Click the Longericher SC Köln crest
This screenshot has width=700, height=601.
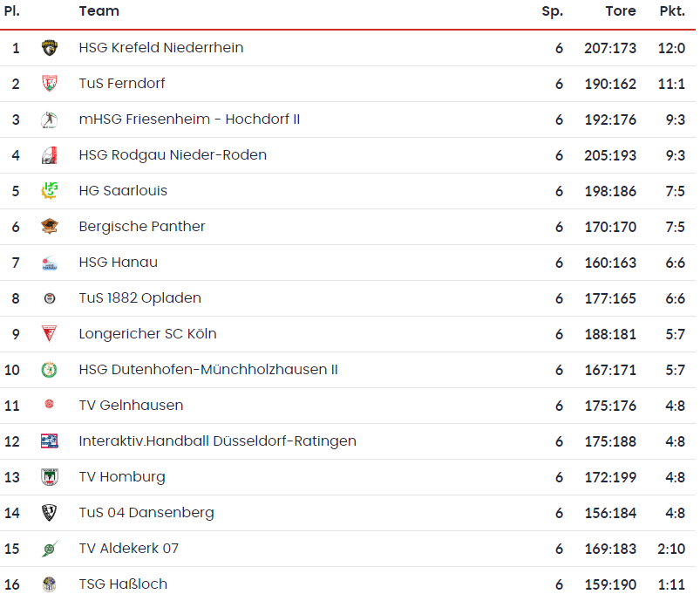click(50, 334)
